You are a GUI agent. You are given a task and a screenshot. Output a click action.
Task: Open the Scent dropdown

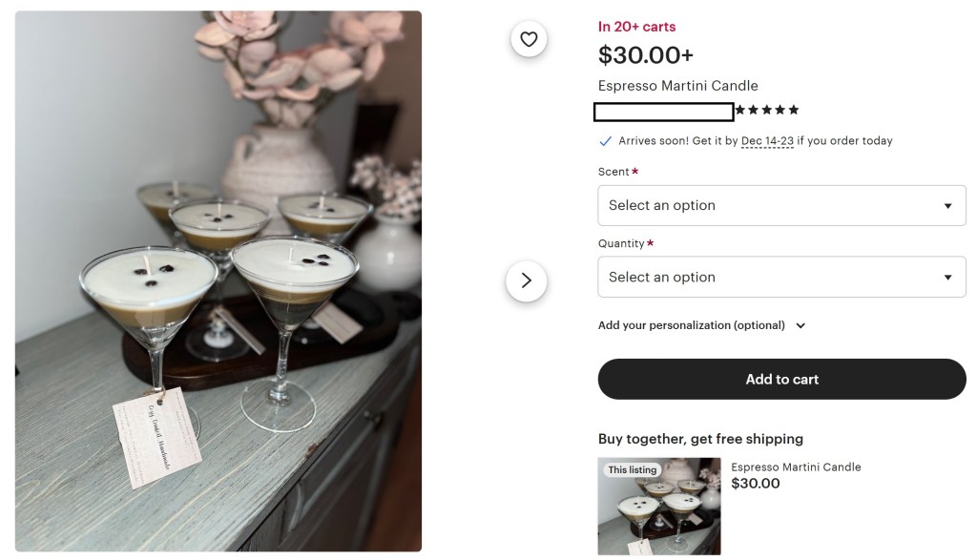(x=781, y=205)
